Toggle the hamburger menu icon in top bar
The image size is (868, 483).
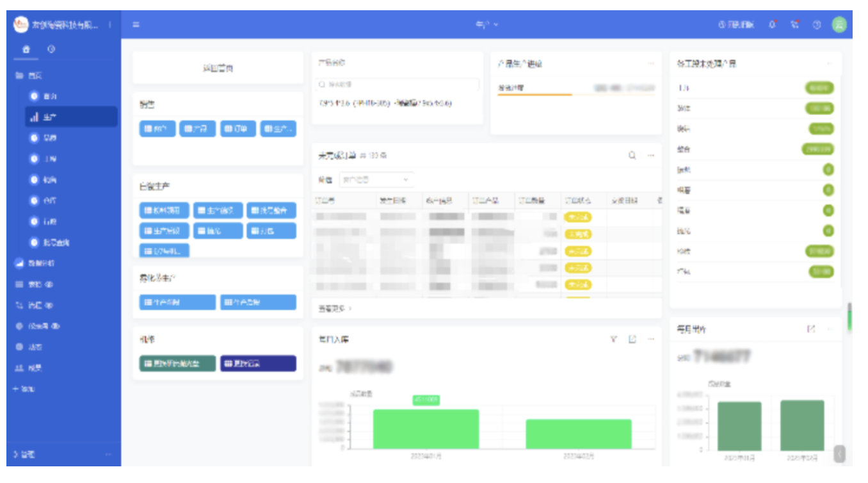[x=136, y=25]
